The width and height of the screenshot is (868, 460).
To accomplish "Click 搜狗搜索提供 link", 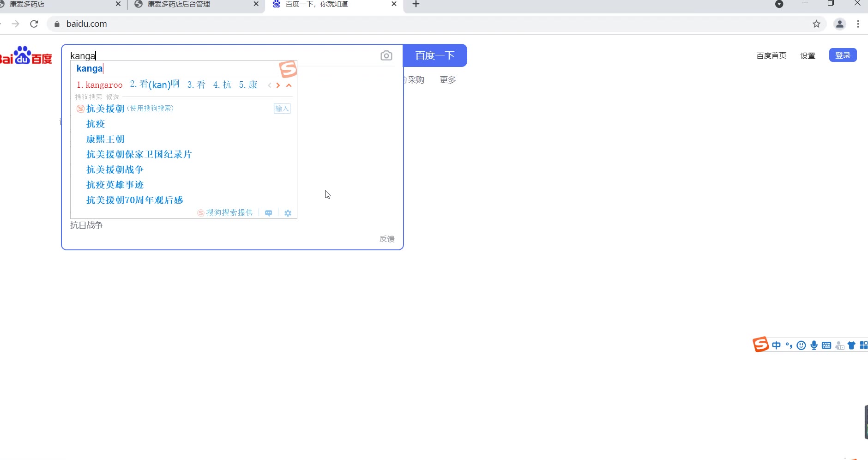I will point(229,213).
